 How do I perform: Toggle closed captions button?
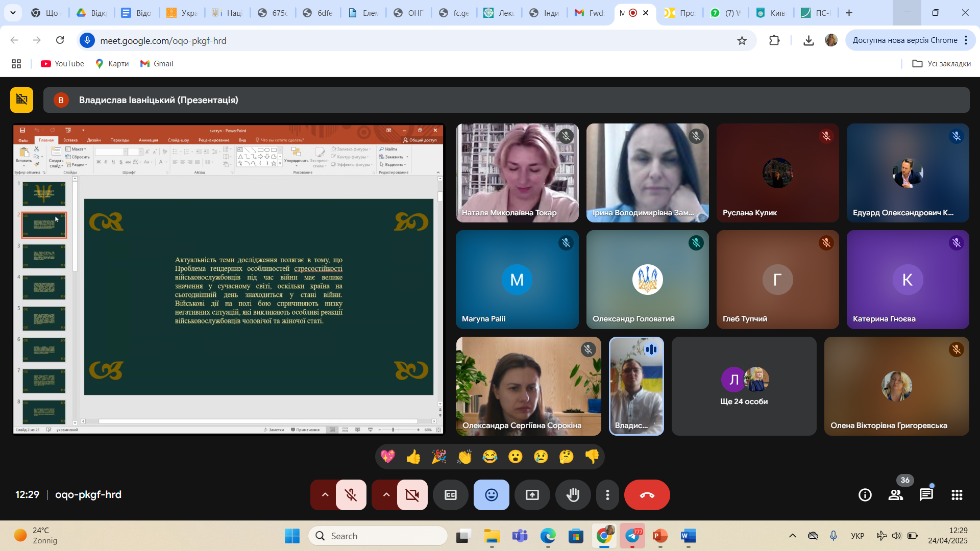coord(450,494)
